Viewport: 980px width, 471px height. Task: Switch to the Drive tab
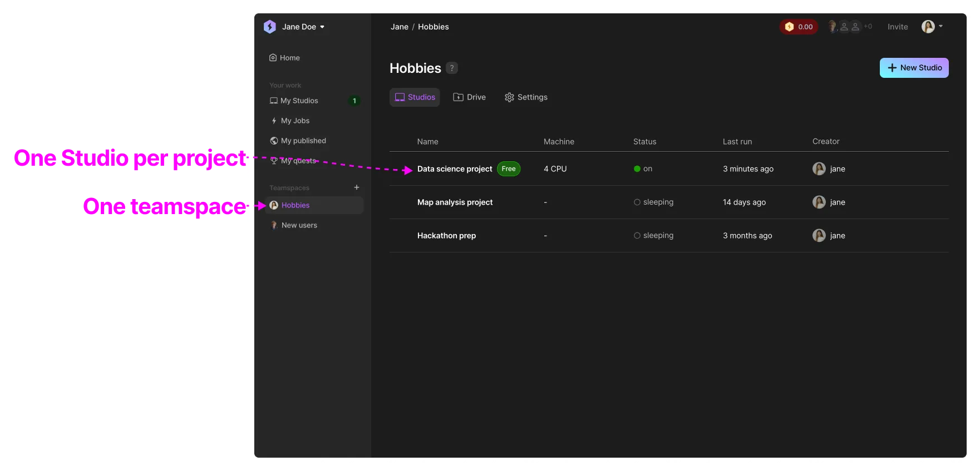tap(469, 97)
